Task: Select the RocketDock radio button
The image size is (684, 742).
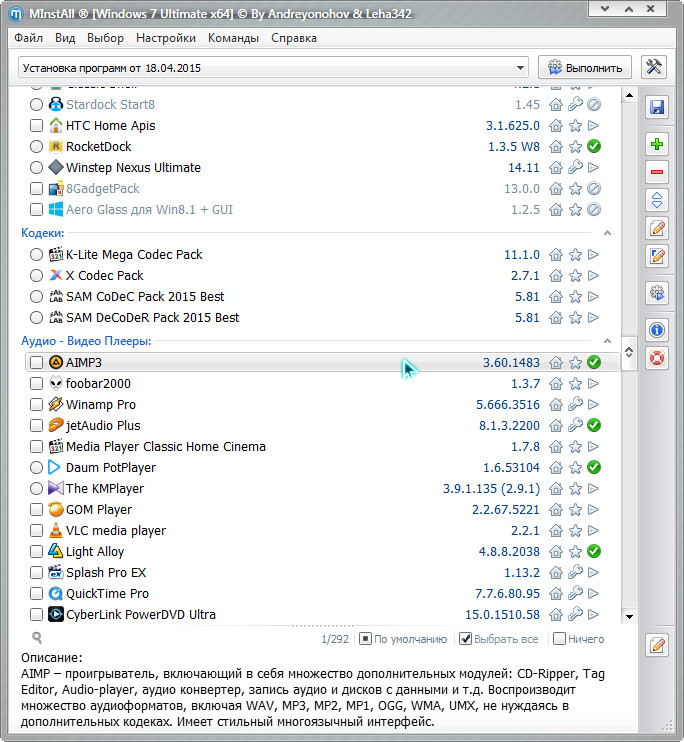Action: point(36,147)
